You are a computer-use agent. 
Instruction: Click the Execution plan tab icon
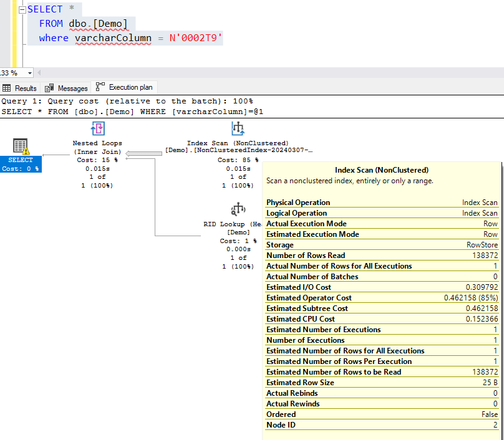pyautogui.click(x=100, y=87)
